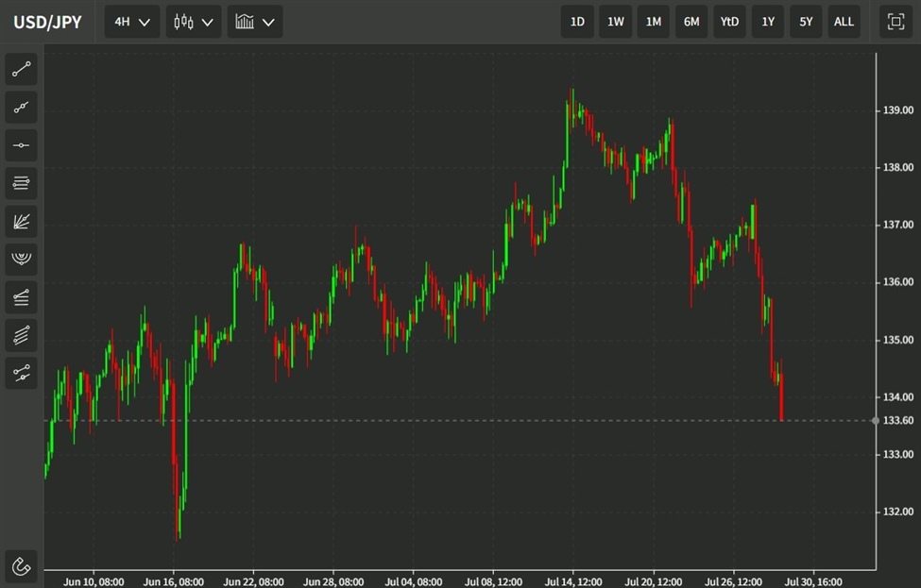The width and height of the screenshot is (921, 588).
Task: Select the trend line drawing tool
Action: point(21,69)
